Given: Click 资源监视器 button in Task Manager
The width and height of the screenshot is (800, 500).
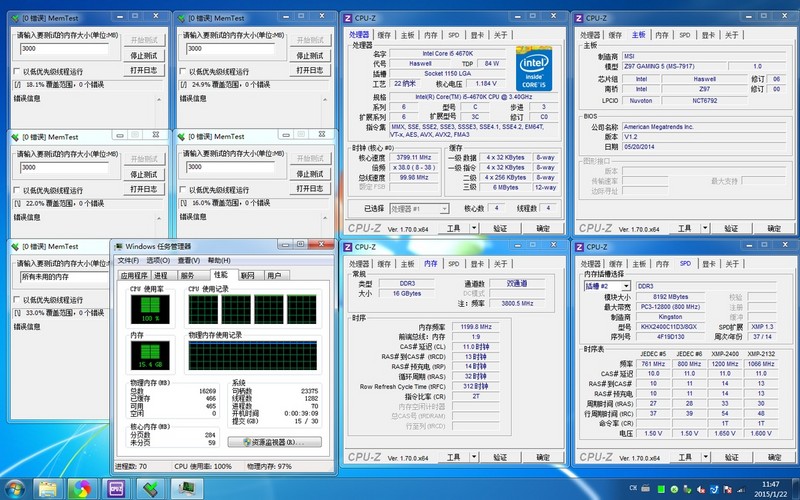Looking at the screenshot, I should [274, 442].
